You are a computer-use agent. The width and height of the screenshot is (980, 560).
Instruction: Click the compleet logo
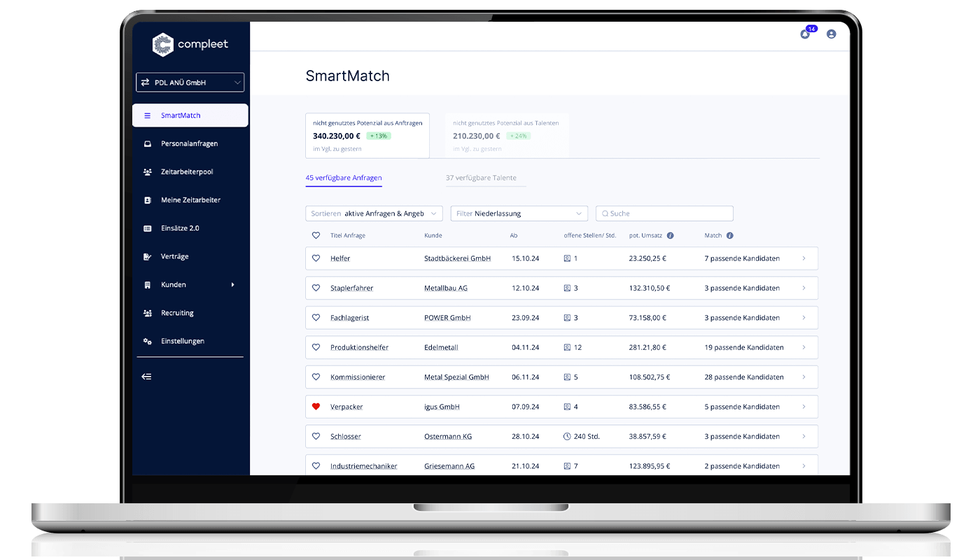click(190, 44)
